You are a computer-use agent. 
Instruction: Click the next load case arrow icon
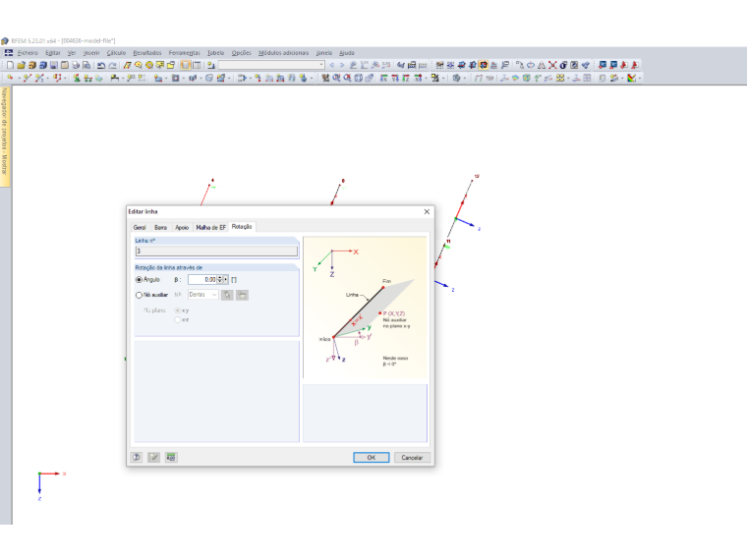(342, 65)
